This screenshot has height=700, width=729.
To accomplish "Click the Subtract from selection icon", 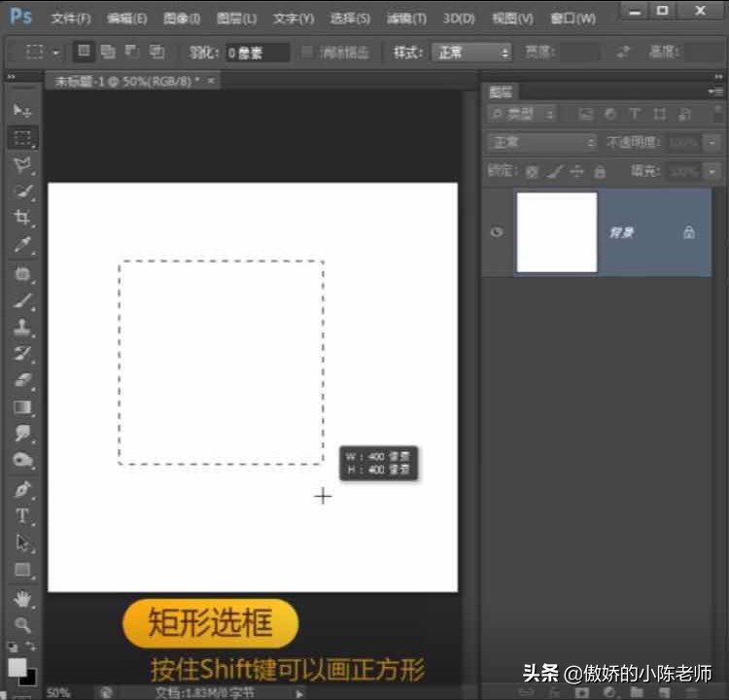I will click(x=132, y=52).
